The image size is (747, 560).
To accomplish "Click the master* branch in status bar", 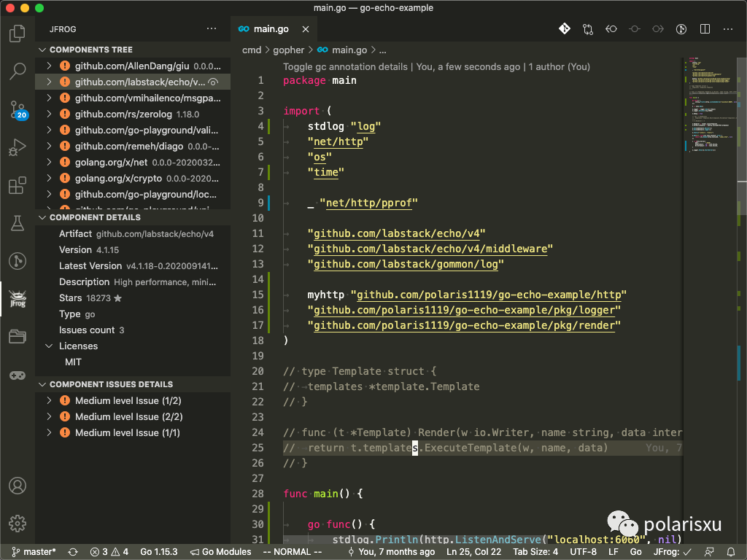I will 34,552.
